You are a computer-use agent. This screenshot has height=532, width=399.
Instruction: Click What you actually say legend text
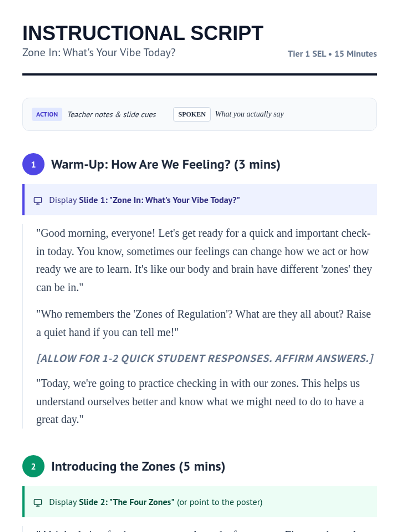[x=249, y=114]
